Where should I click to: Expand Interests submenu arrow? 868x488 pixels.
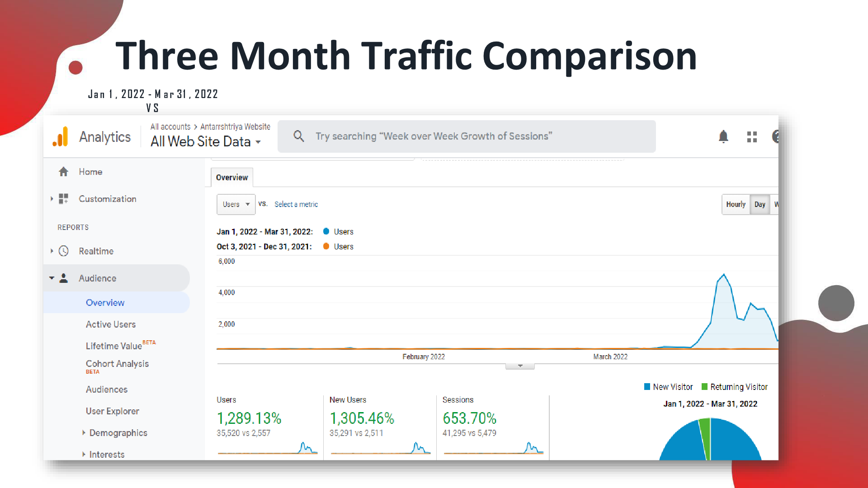(x=84, y=454)
